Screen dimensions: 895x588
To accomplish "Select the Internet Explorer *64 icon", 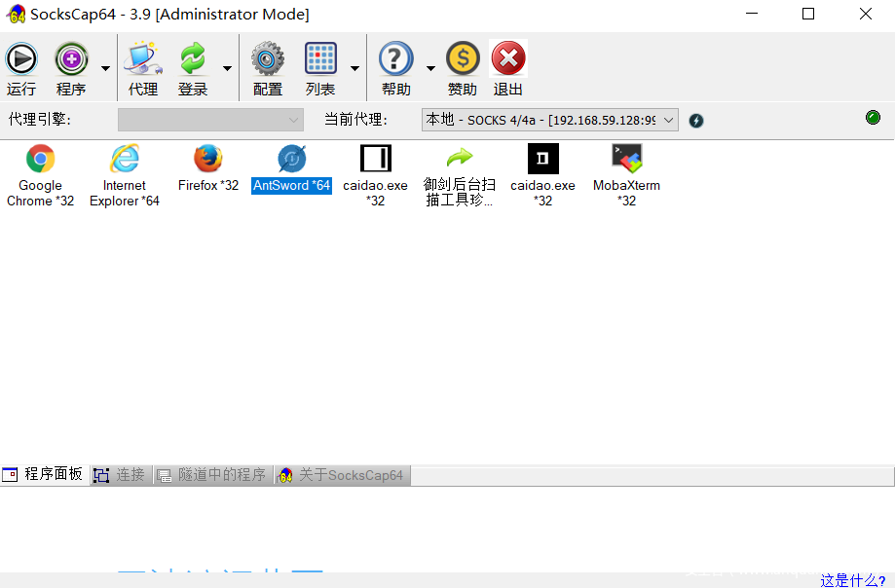I will [125, 159].
